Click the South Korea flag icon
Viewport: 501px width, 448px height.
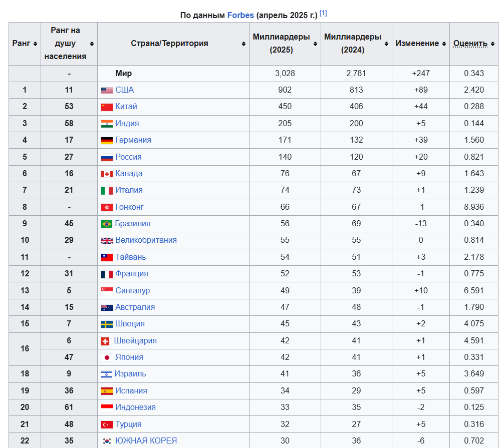pyautogui.click(x=107, y=441)
